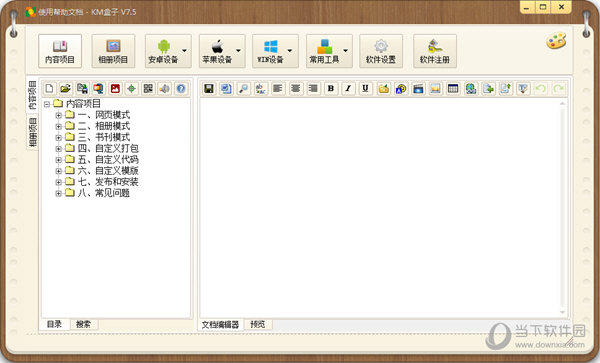Switch to the 搜索 tab
Image resolution: width=600 pixels, height=363 pixels.
83,324
